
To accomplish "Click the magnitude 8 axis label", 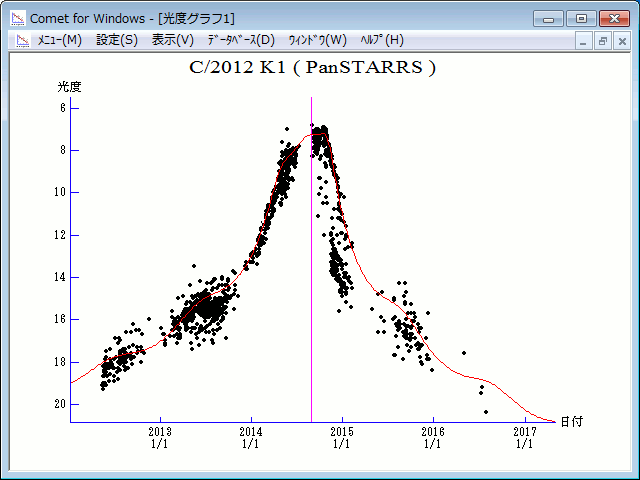I will pyautogui.click(x=63, y=150).
